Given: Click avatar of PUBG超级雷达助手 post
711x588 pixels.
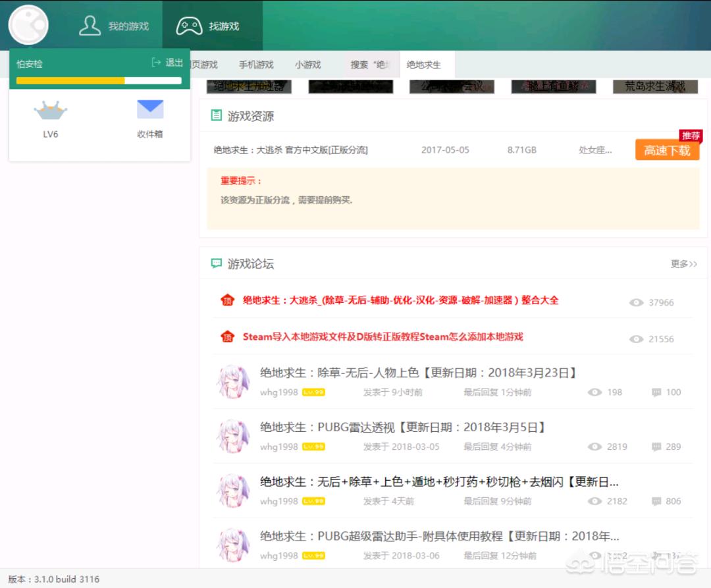Looking at the screenshot, I should tap(233, 545).
